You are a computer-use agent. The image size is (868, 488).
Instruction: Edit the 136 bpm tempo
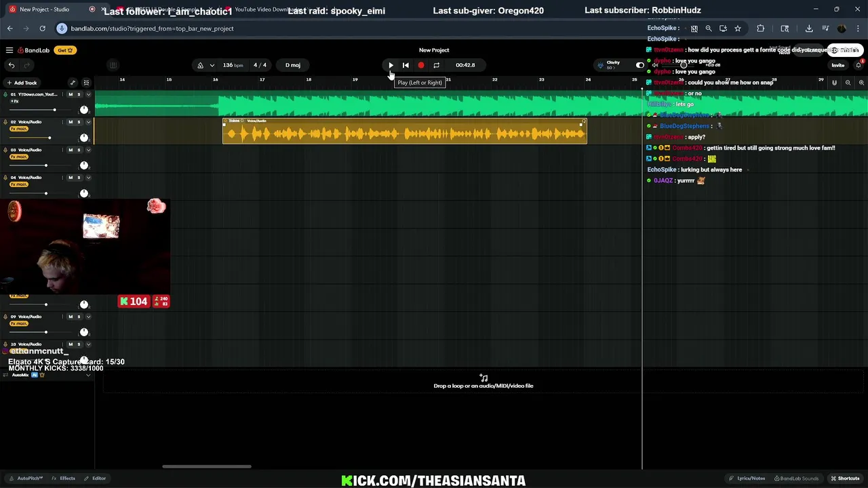(233, 65)
